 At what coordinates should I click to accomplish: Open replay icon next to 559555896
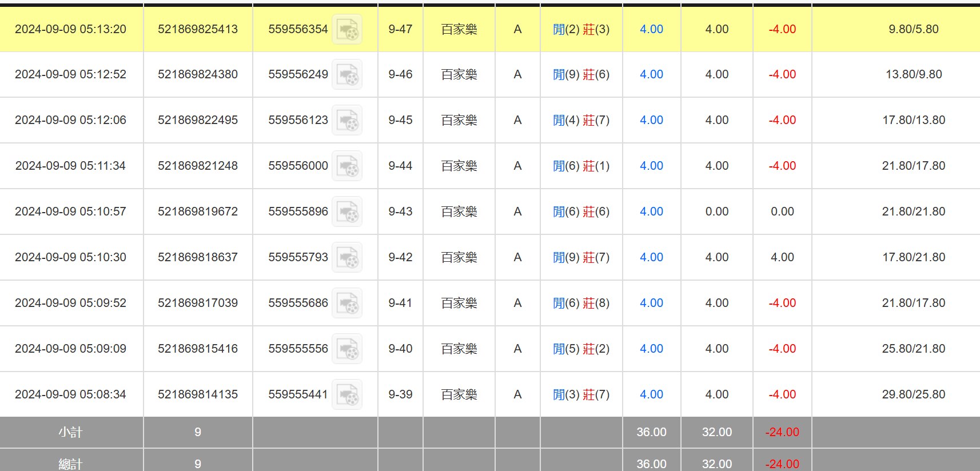(x=347, y=212)
